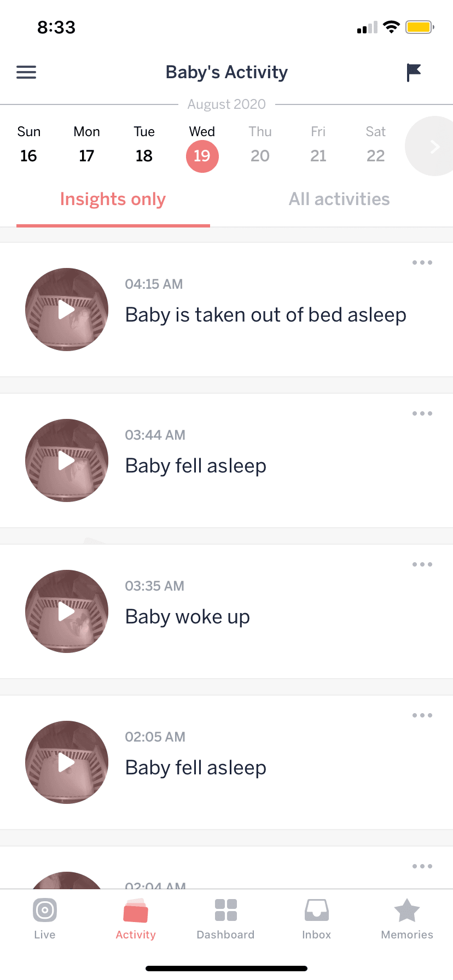Image resolution: width=453 pixels, height=980 pixels.
Task: Play the Baby woke up video clip
Action: (66, 611)
